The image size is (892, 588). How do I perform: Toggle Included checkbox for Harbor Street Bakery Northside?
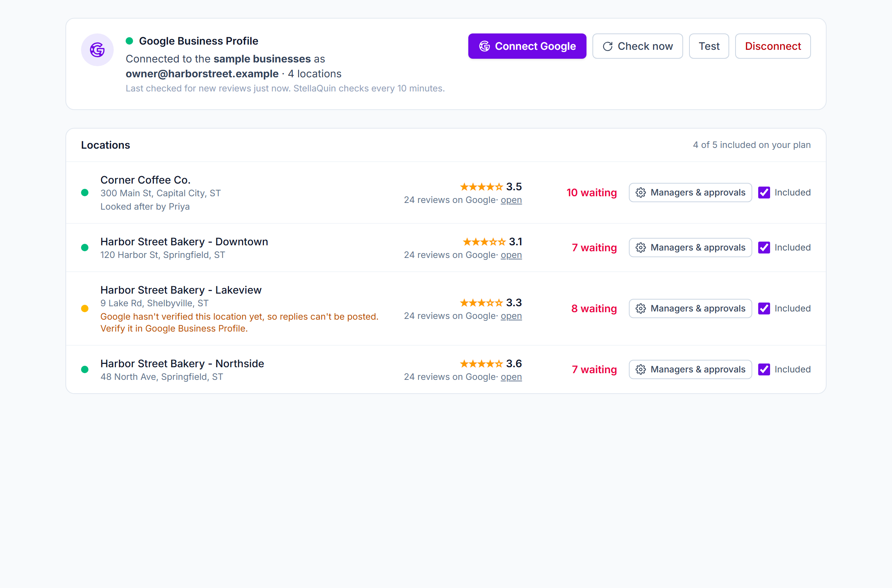[764, 369]
